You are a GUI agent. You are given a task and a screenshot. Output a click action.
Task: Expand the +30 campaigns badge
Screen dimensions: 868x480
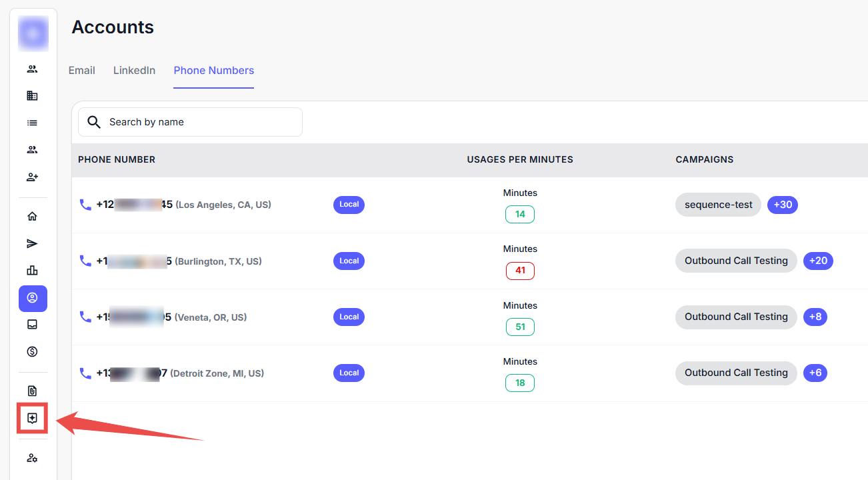(782, 205)
